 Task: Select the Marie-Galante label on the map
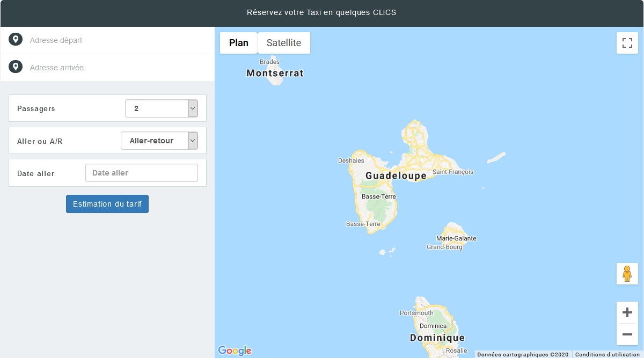tap(457, 238)
